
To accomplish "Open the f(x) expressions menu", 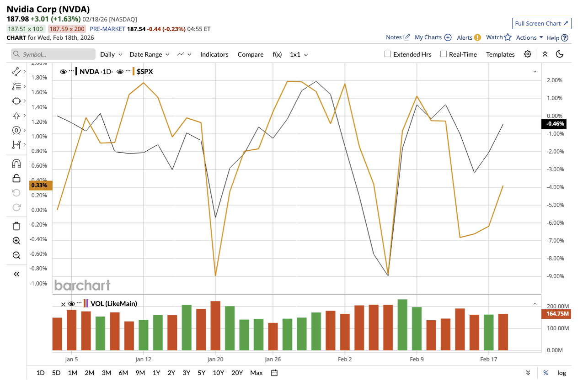I will coord(277,54).
